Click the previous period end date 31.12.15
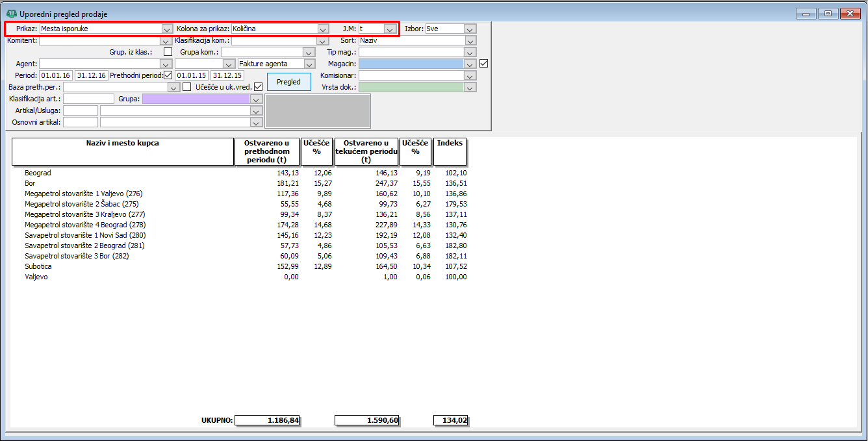The width and height of the screenshot is (868, 441). pos(227,75)
